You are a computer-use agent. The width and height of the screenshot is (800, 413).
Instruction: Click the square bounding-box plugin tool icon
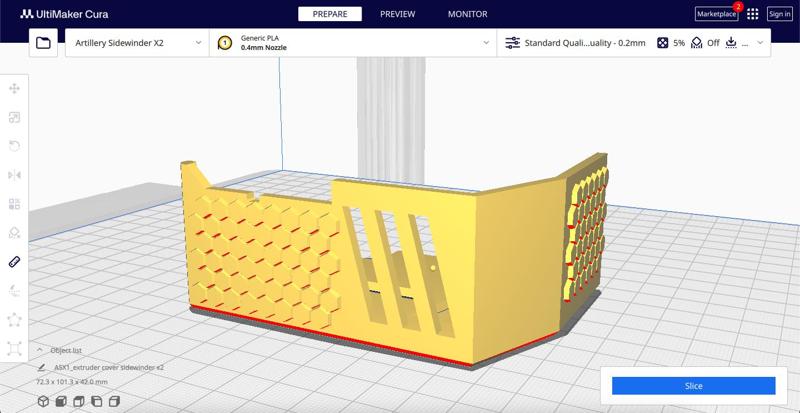point(14,349)
